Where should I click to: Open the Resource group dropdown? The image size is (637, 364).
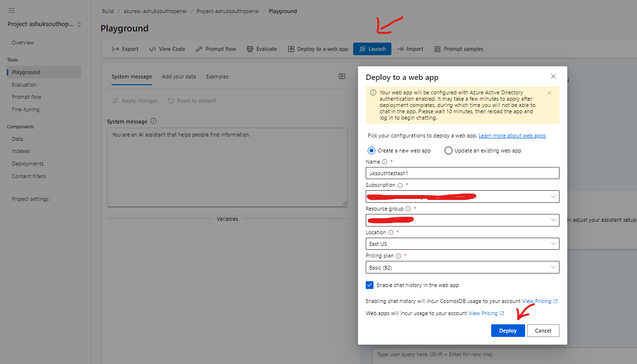click(x=463, y=220)
